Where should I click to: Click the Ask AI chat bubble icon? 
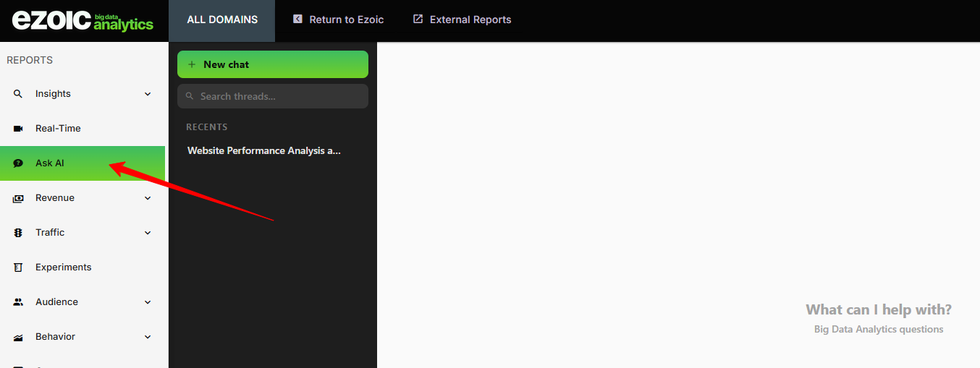tap(18, 163)
